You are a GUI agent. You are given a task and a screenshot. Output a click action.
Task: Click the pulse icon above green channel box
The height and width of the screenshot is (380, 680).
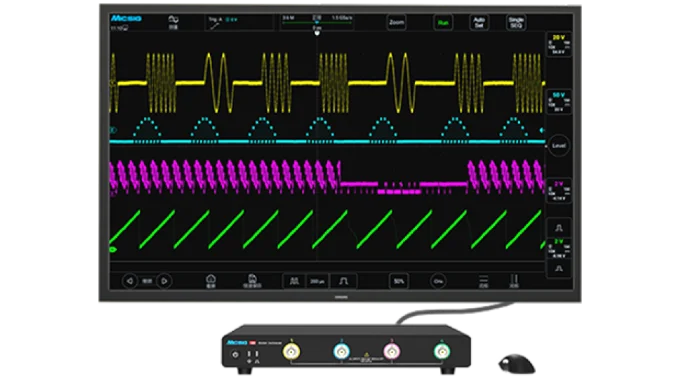click(559, 228)
